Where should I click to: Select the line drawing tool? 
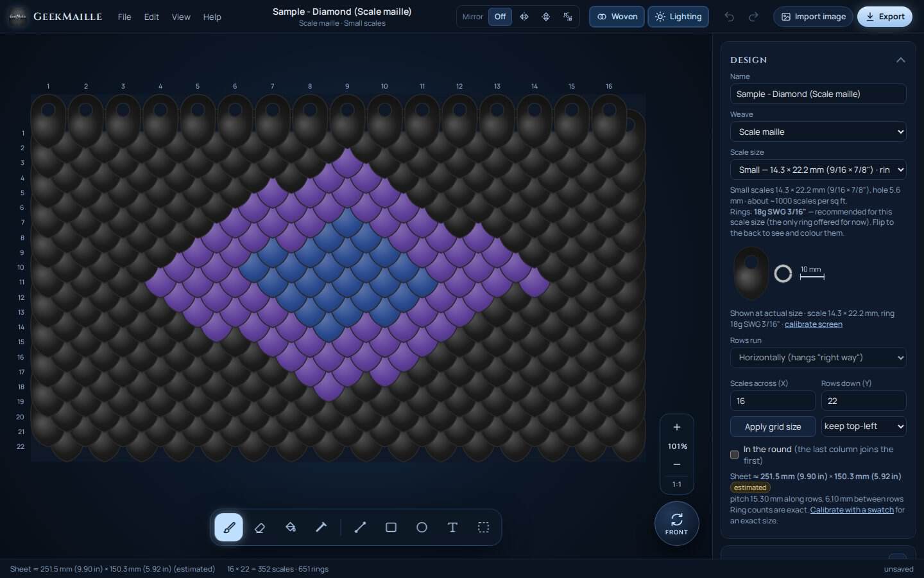point(360,527)
